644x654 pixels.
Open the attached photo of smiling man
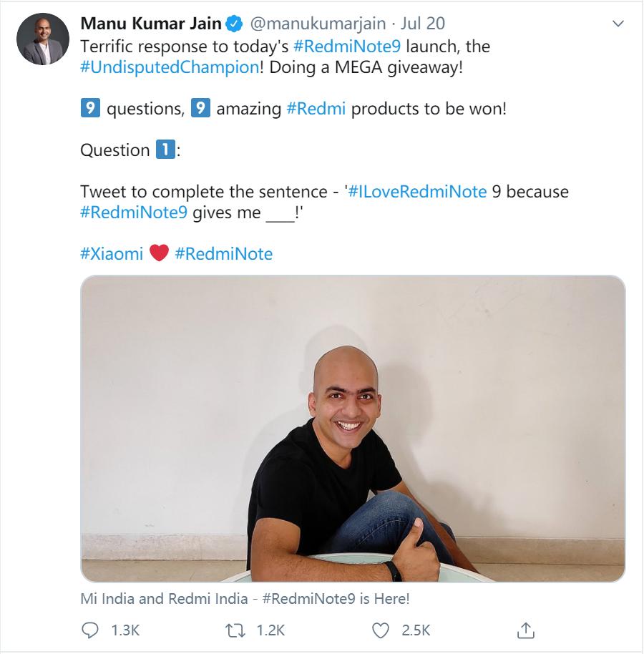click(x=353, y=428)
